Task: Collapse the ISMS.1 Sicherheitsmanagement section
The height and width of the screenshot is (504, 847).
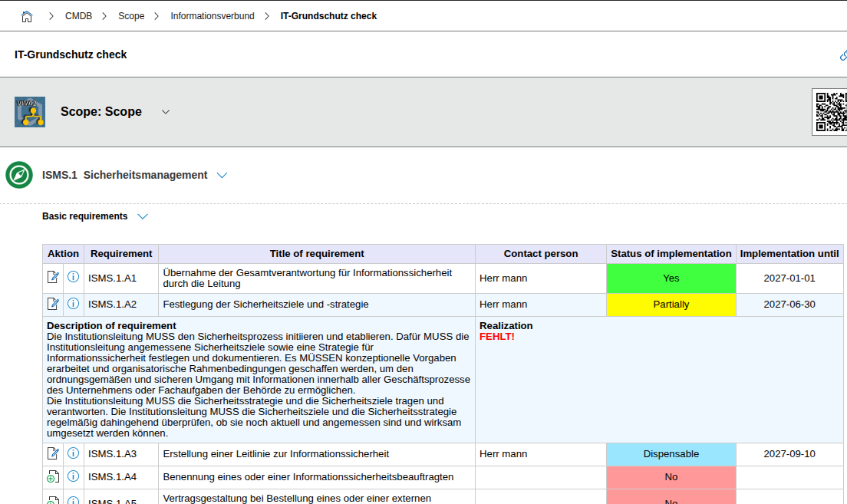Action: [x=222, y=176]
